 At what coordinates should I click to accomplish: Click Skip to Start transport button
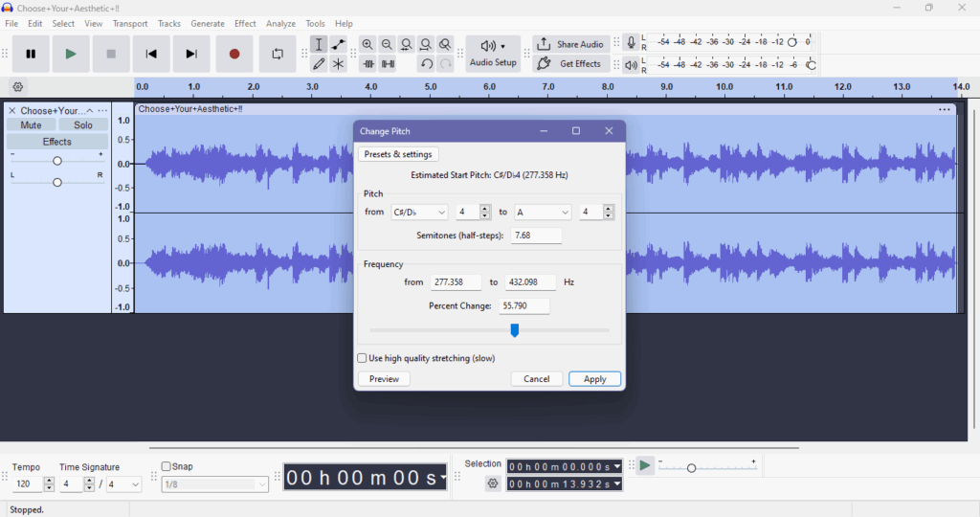(x=151, y=55)
